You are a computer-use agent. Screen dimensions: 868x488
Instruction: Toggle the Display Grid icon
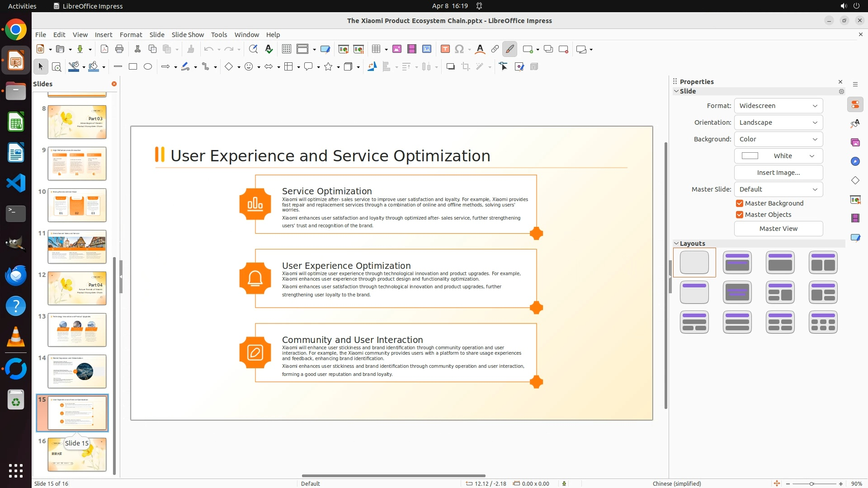pos(286,49)
